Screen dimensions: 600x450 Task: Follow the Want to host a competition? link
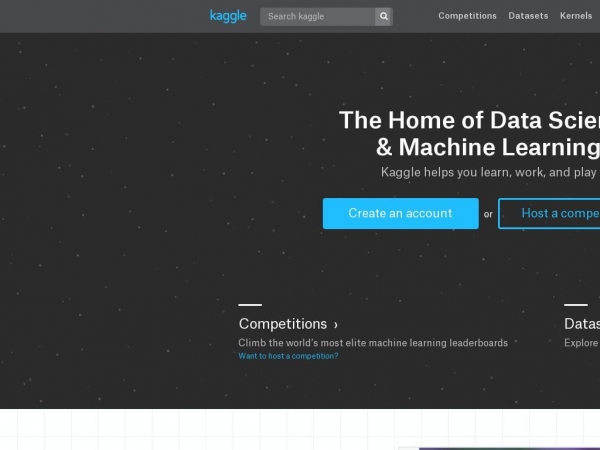point(288,356)
